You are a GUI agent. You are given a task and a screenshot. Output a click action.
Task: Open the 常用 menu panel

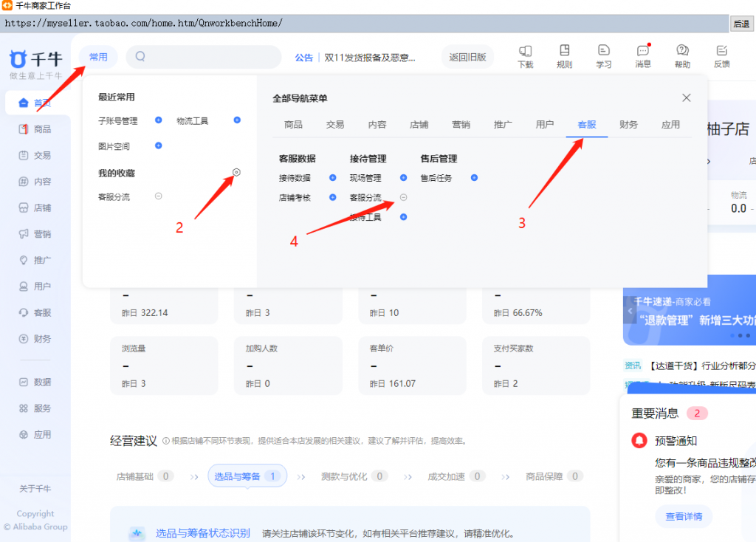(x=98, y=56)
